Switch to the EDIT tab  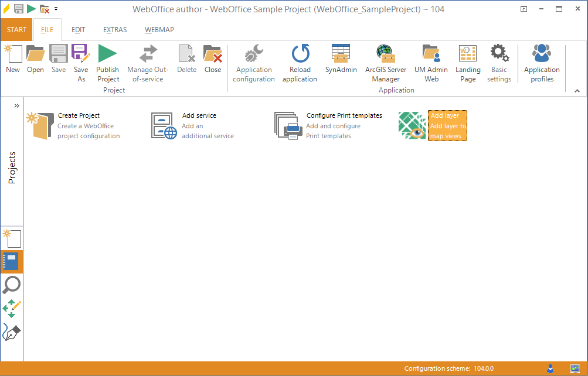(x=78, y=29)
